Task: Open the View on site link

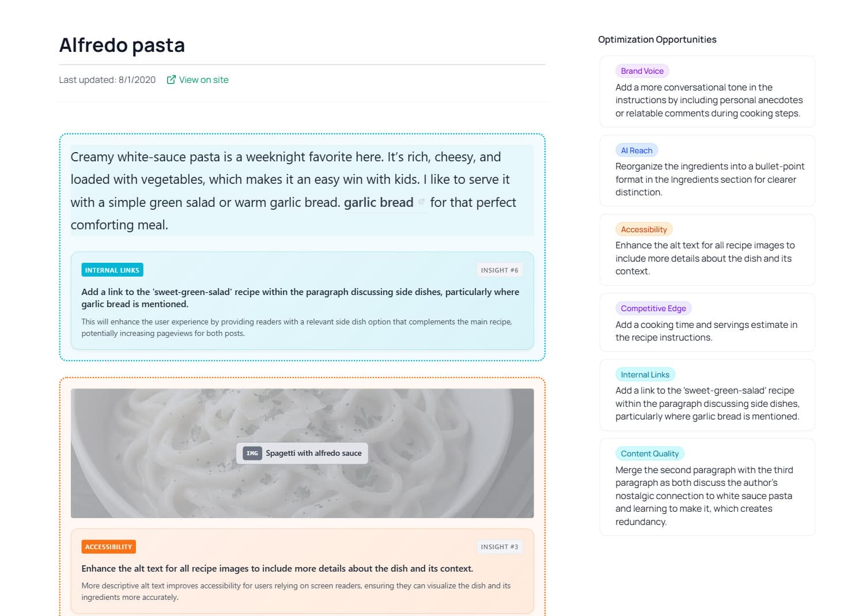Action: [x=203, y=80]
